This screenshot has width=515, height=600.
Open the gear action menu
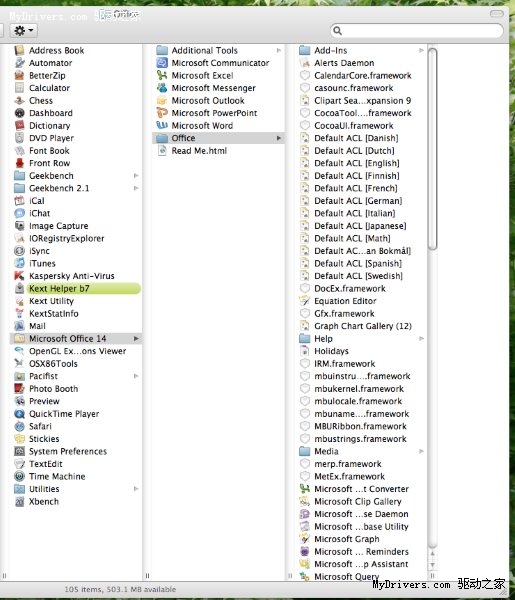click(24, 30)
